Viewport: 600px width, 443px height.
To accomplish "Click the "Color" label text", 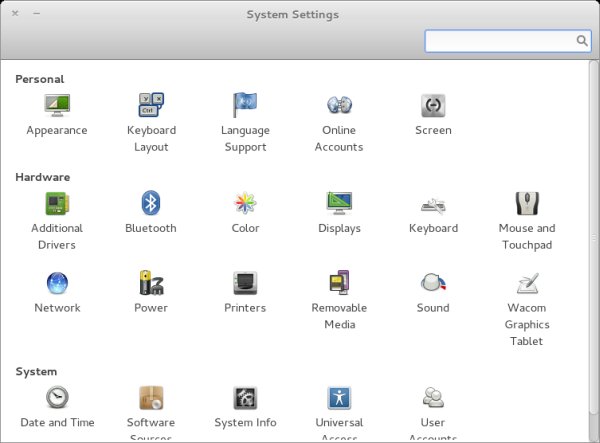I will tap(245, 228).
